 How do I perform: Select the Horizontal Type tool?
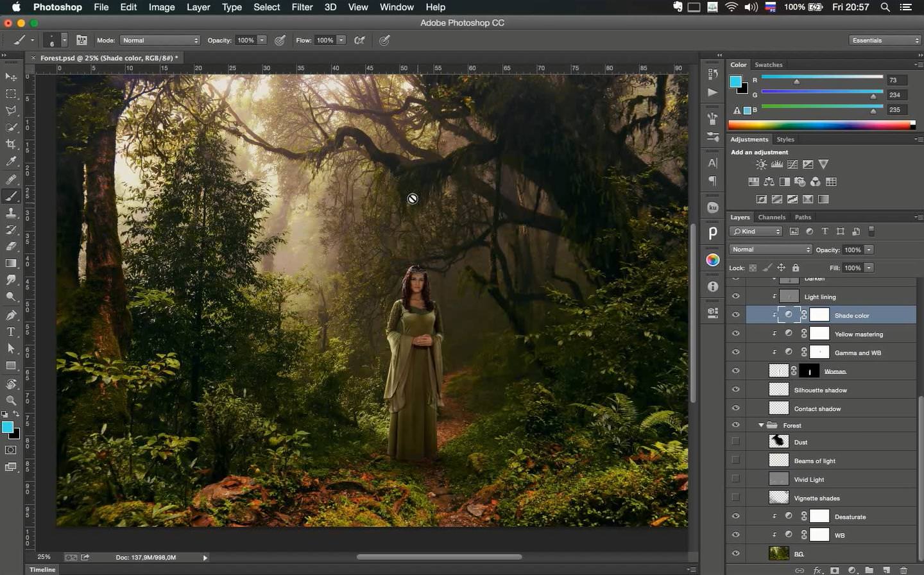(11, 332)
